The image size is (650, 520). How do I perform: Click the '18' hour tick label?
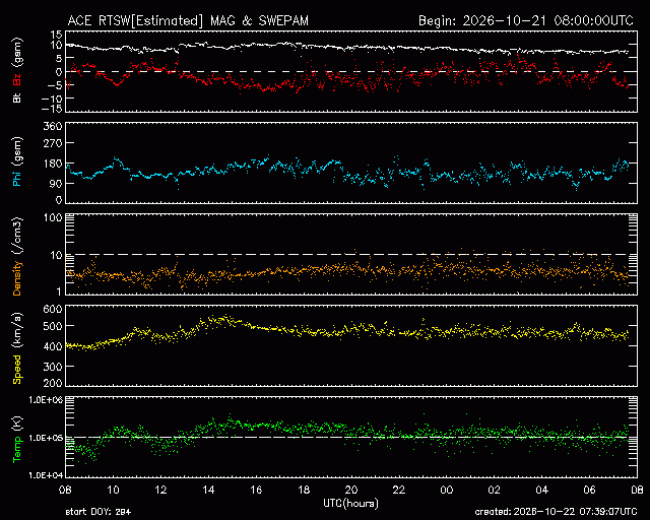click(x=304, y=490)
